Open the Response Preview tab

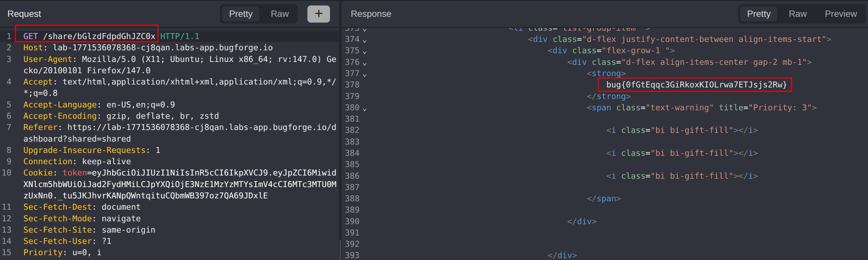pos(840,14)
